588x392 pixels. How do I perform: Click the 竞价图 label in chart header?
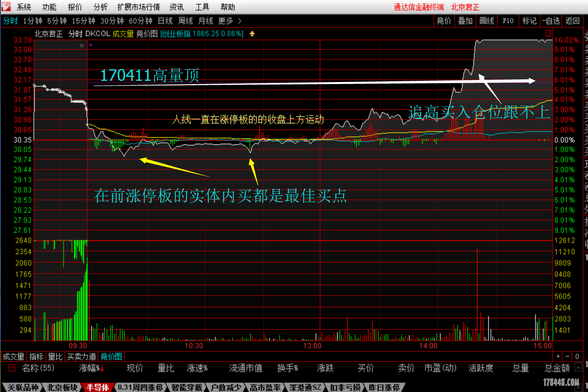(147, 34)
